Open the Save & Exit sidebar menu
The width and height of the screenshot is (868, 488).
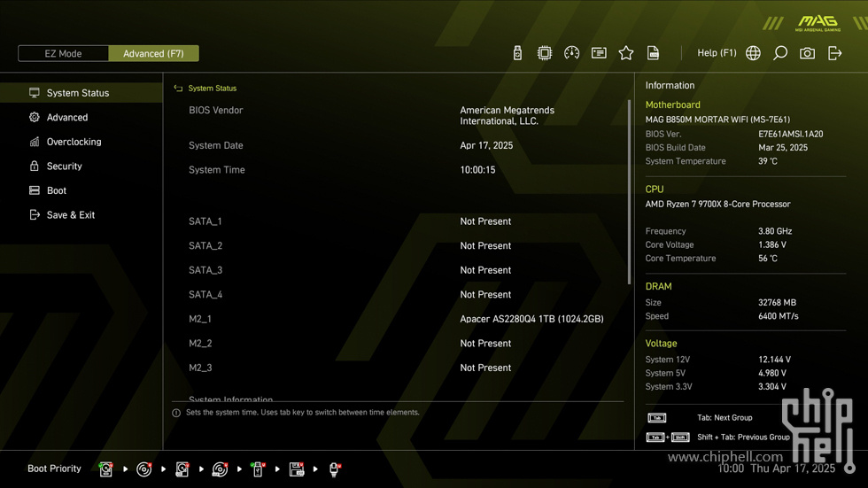pyautogui.click(x=81, y=214)
